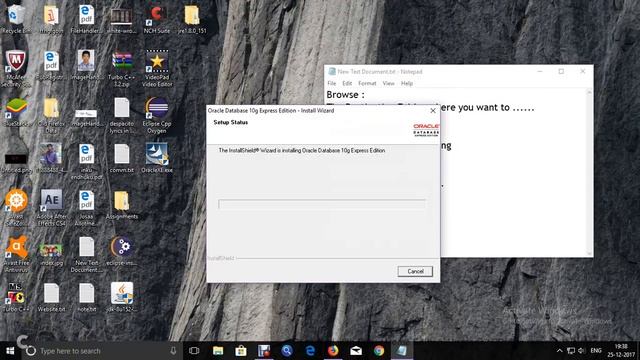Screen dimensions: 640x360
Task: Select the Avast SafeZone browser shortcut
Action: 16,208
